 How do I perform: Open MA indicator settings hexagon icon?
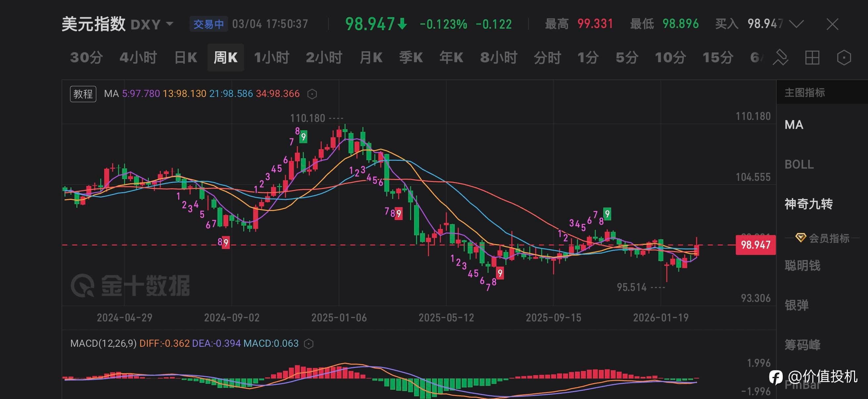coord(312,94)
